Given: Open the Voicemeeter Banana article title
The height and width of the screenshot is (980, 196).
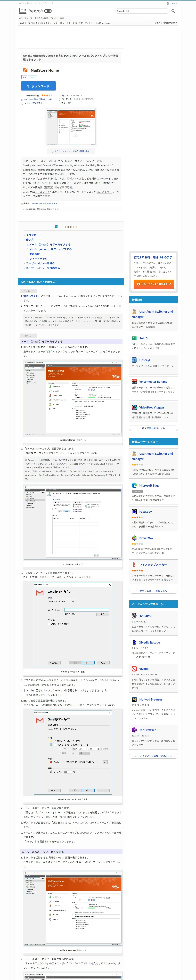Looking at the screenshot, I should tap(153, 382).
